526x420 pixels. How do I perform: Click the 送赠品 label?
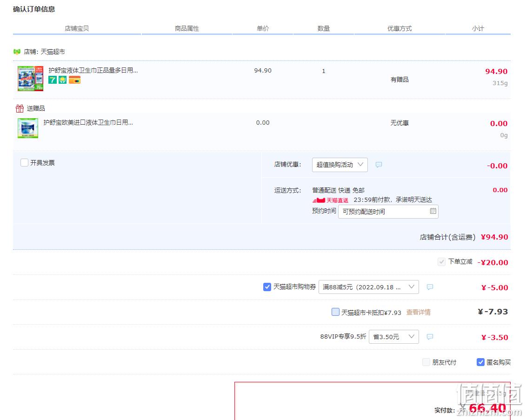tap(36, 108)
